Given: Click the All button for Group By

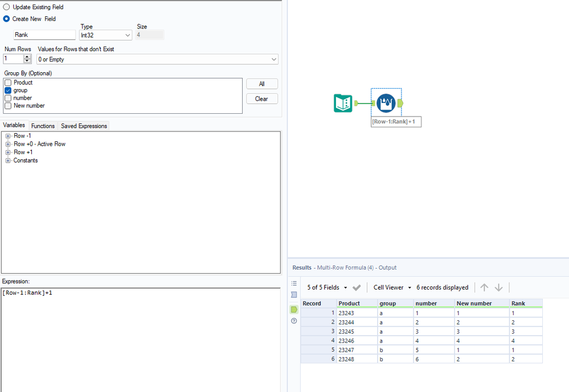Looking at the screenshot, I should (262, 84).
